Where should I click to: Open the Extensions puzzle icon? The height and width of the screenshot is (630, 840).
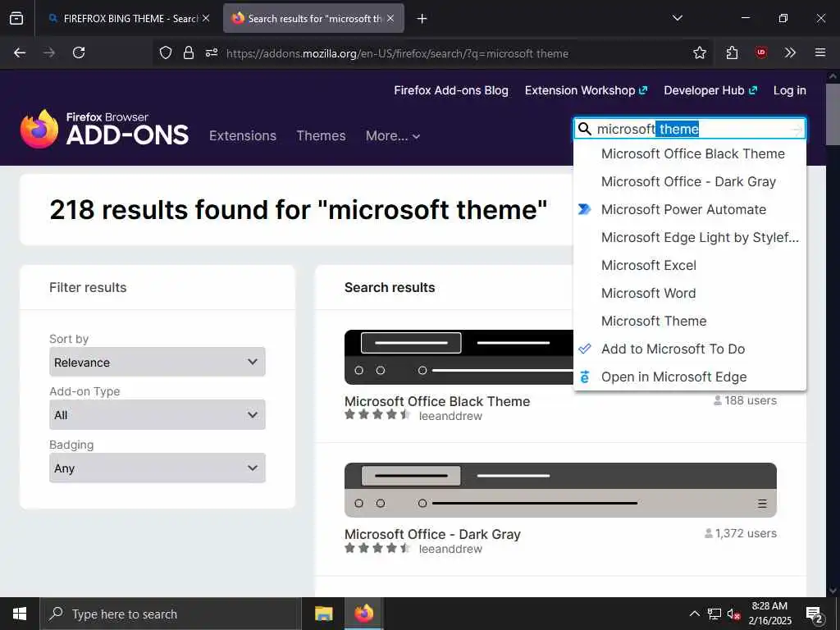click(x=732, y=52)
